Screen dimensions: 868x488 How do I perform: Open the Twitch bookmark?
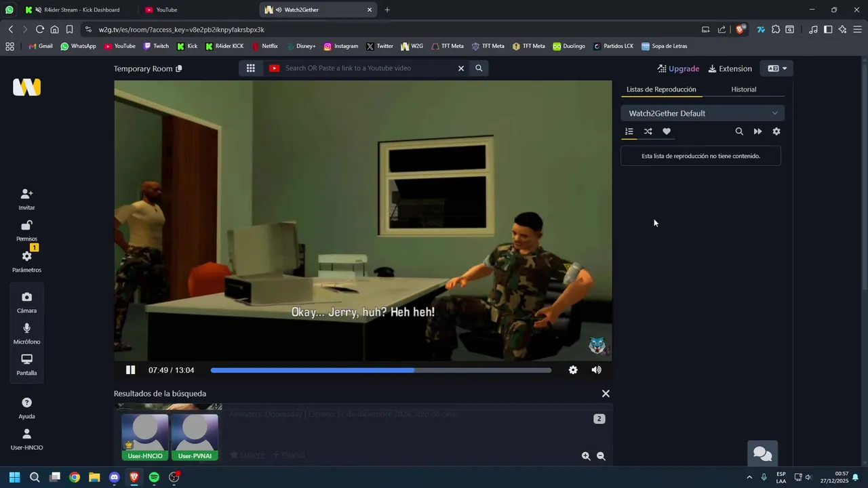coord(156,46)
